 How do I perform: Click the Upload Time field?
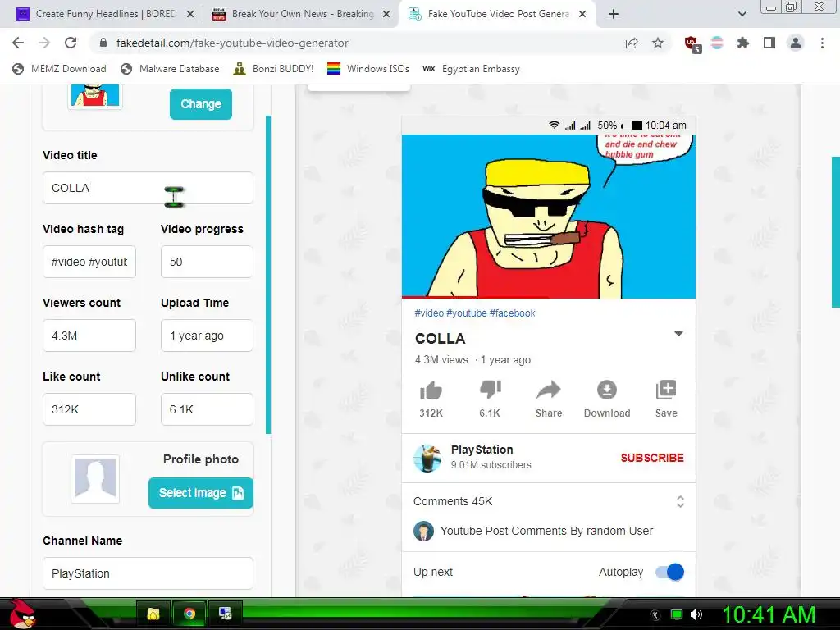click(x=207, y=336)
